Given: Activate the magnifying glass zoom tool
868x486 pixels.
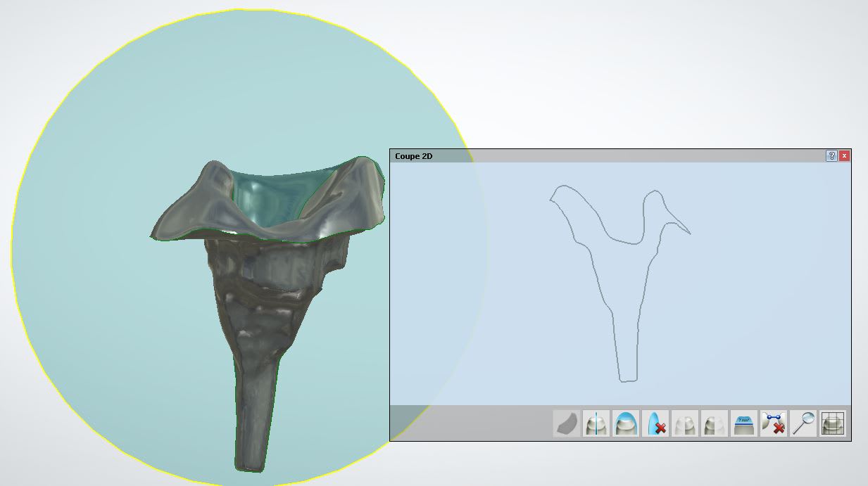Looking at the screenshot, I should coord(803,424).
